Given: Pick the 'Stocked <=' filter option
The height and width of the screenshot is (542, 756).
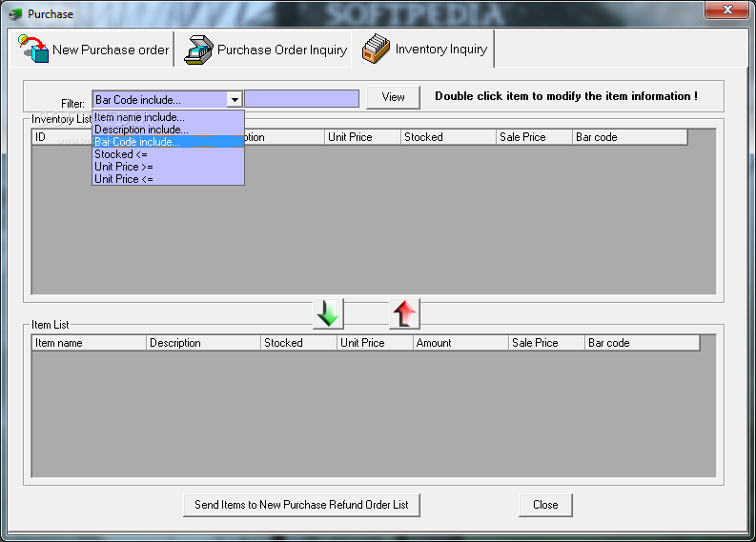Looking at the screenshot, I should [x=168, y=154].
